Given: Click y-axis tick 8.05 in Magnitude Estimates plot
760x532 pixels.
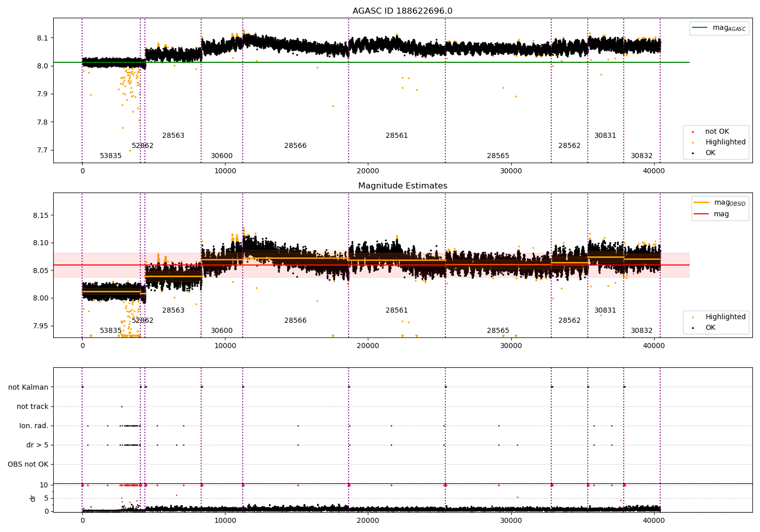Looking at the screenshot, I should coord(41,271).
